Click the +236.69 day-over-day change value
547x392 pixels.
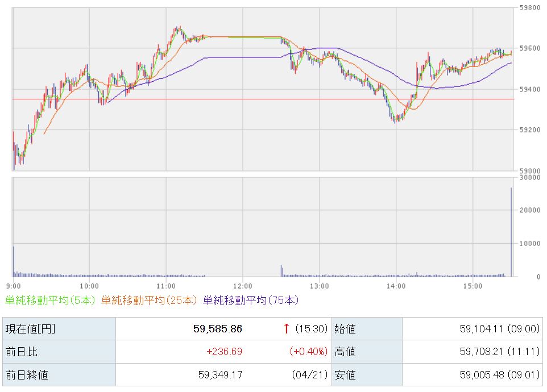click(224, 352)
